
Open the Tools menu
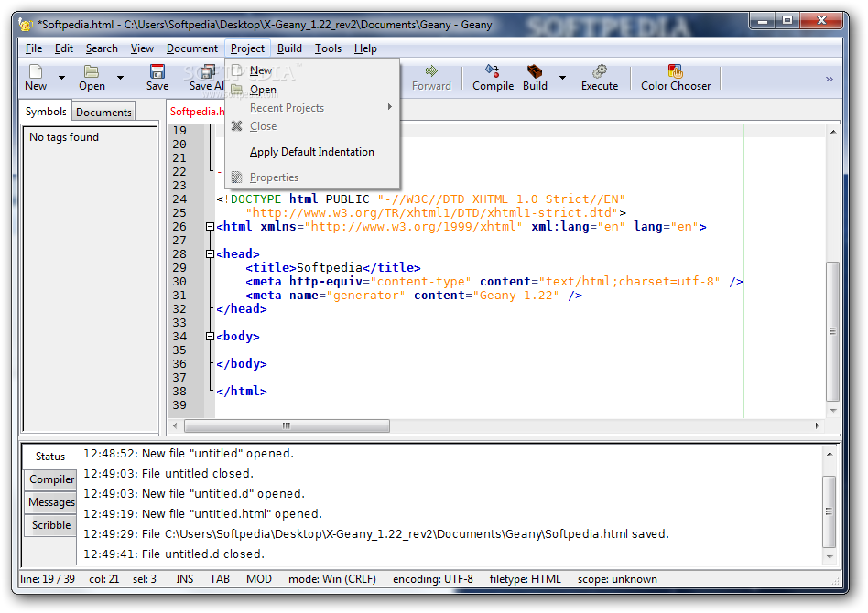(329, 48)
